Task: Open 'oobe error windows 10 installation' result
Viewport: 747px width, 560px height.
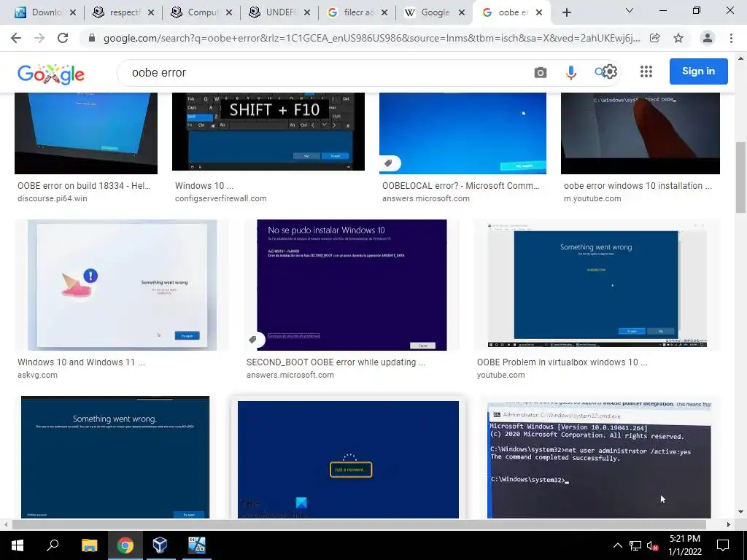Action: coord(638,186)
